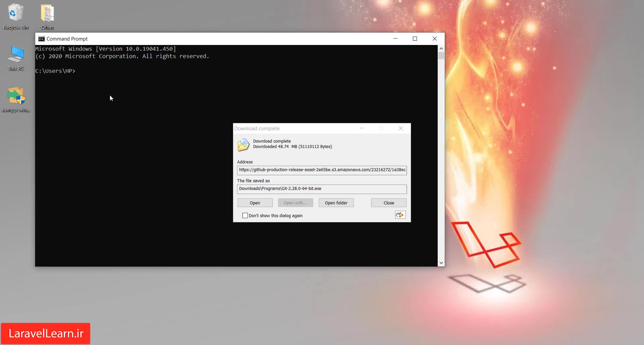
Task: Launch the xampp-win installer icon
Action: pos(16,99)
